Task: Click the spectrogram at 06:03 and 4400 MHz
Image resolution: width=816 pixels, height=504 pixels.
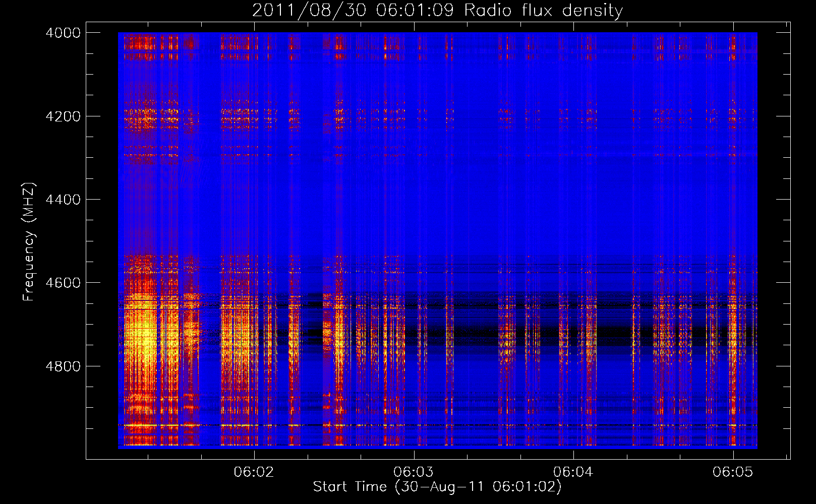Action: point(414,200)
